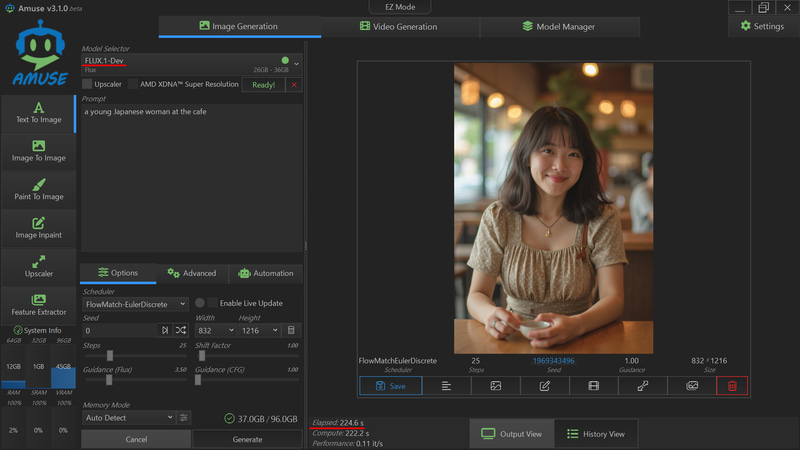Screen dimensions: 800x450
Task: Open the Image To Image tool
Action: point(39,151)
